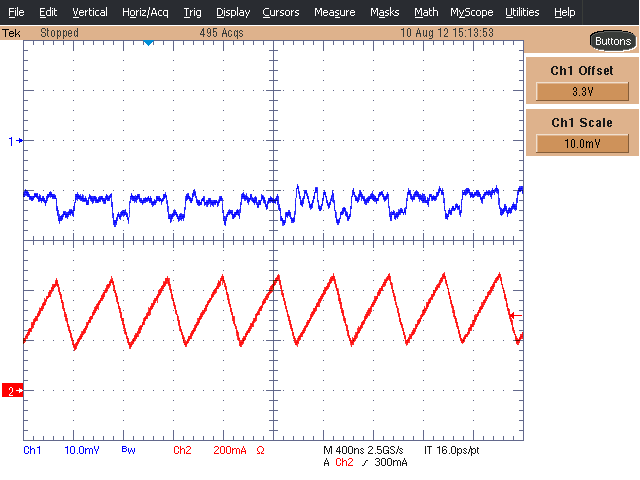Open the Horiz/Acq menu
This screenshot has height=480, width=640.
point(145,12)
